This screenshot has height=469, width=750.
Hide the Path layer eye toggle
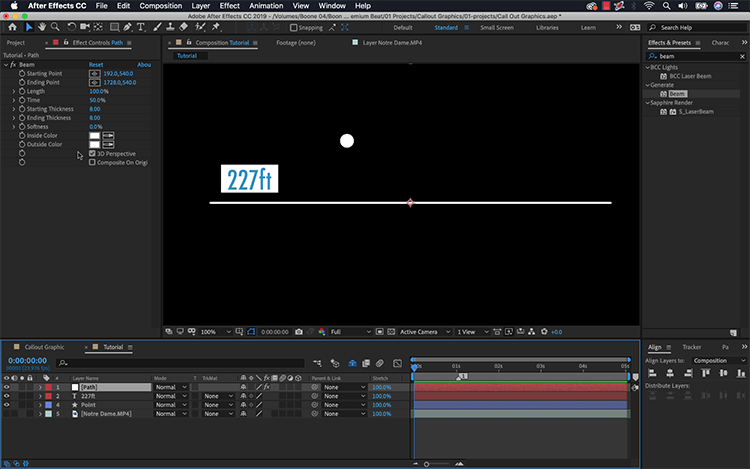6,387
